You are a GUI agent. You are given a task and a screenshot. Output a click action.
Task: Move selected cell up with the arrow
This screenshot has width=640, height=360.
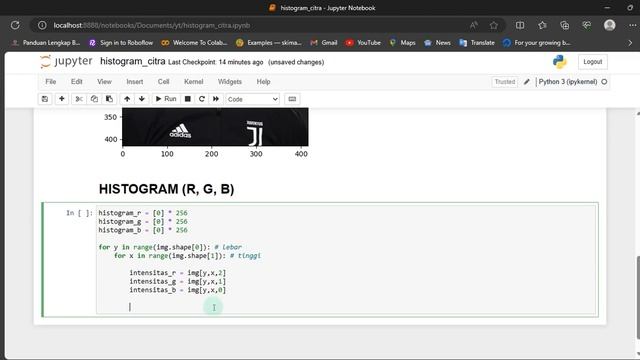tap(127, 99)
